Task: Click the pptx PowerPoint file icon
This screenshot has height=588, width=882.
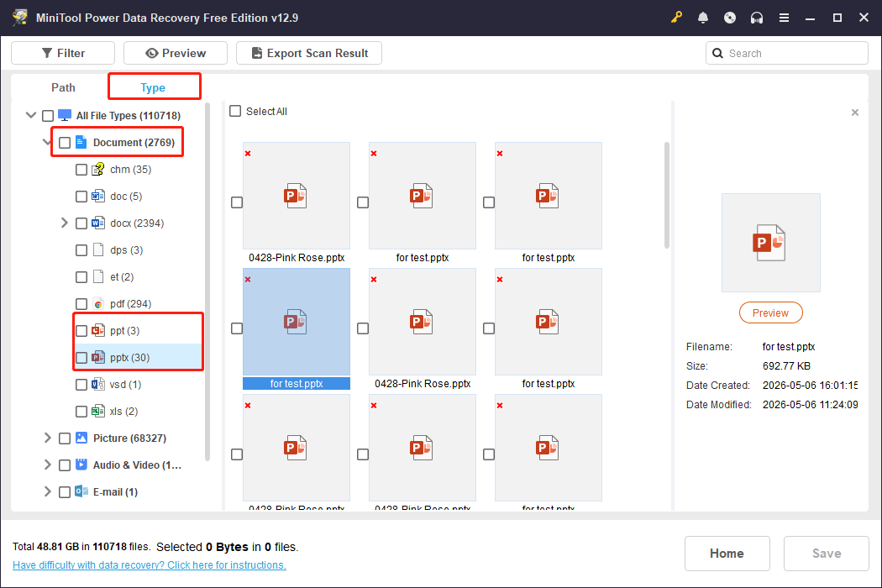Action: pyautogui.click(x=98, y=357)
